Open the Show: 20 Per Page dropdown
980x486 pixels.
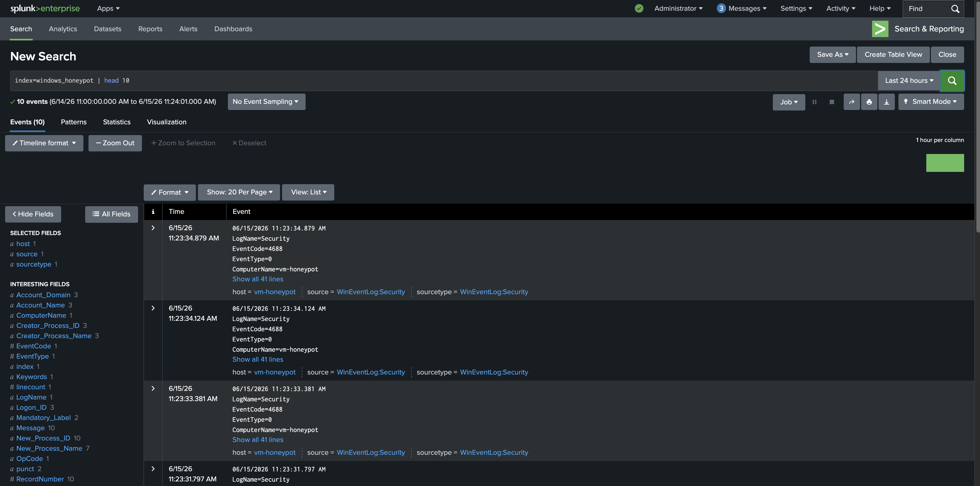tap(239, 192)
